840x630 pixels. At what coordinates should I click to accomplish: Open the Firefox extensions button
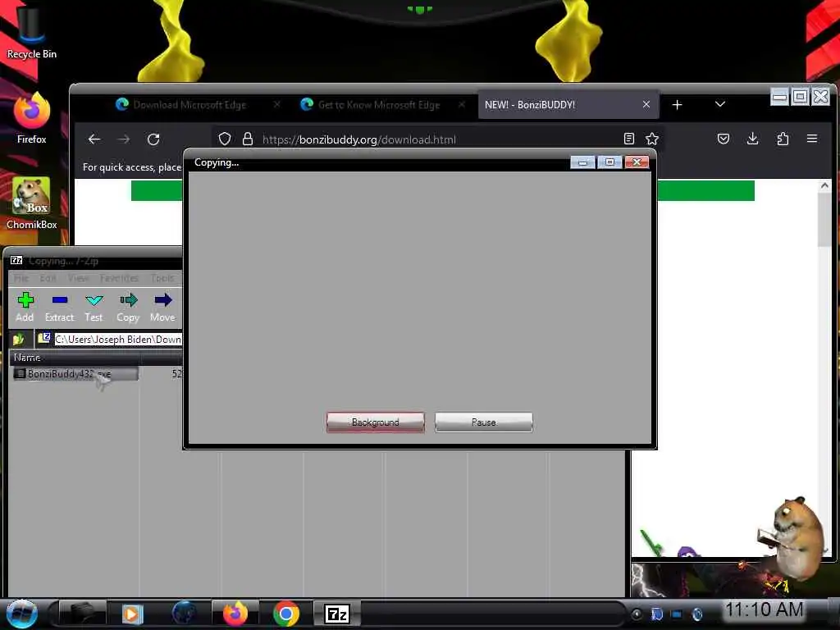(782, 139)
